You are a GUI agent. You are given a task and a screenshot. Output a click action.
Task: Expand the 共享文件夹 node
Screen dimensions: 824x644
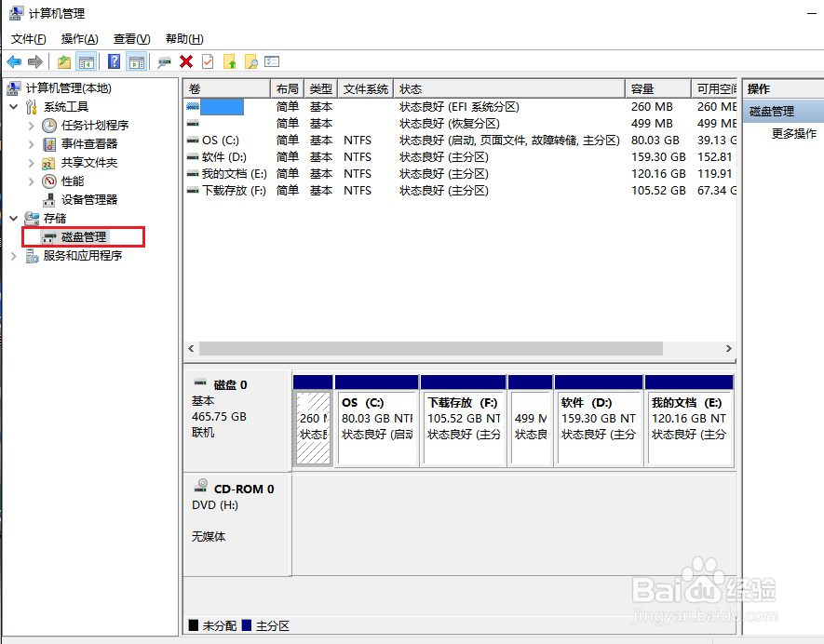tap(31, 163)
